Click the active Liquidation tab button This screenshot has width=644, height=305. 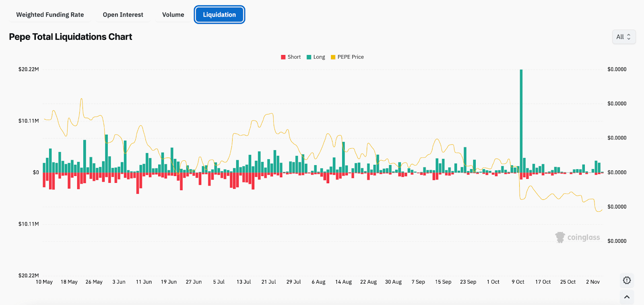tap(219, 15)
